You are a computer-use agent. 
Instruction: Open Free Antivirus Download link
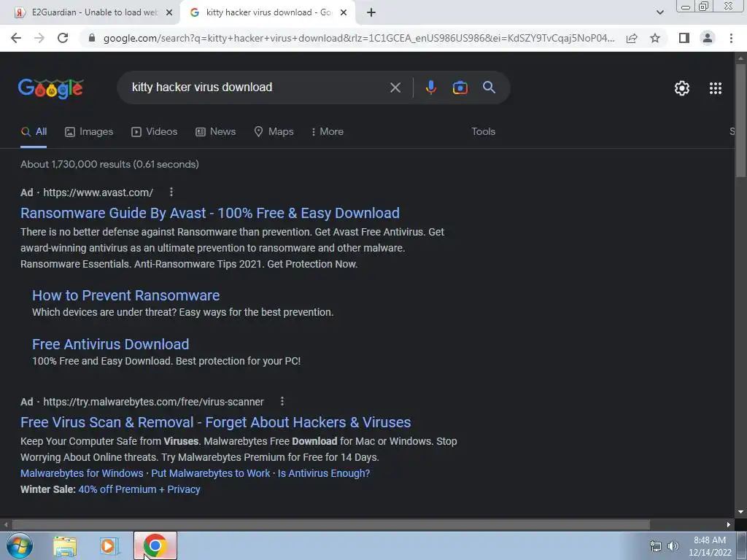pyautogui.click(x=111, y=344)
